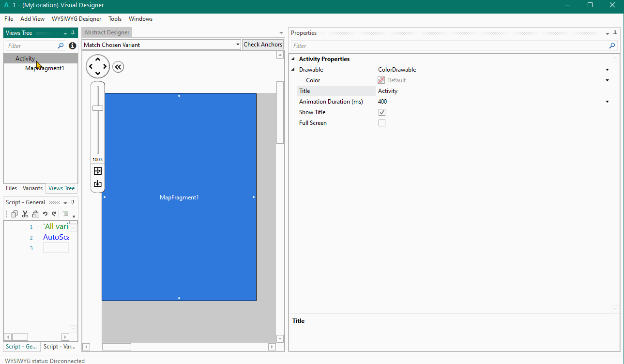624x364 pixels.
Task: Click the Undo icon in Script toolbar
Action: (45, 214)
